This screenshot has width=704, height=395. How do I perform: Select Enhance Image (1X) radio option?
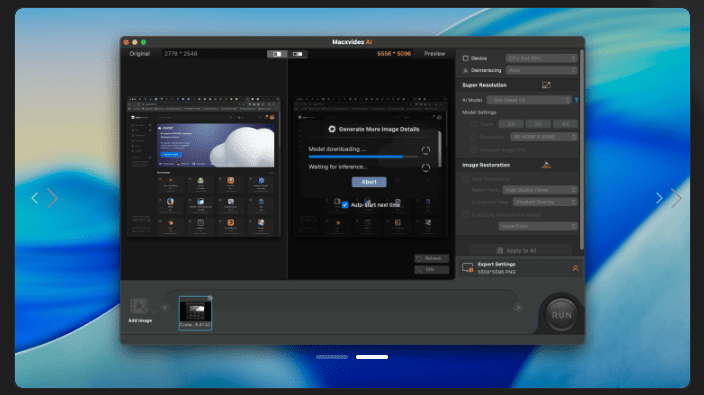pos(474,150)
